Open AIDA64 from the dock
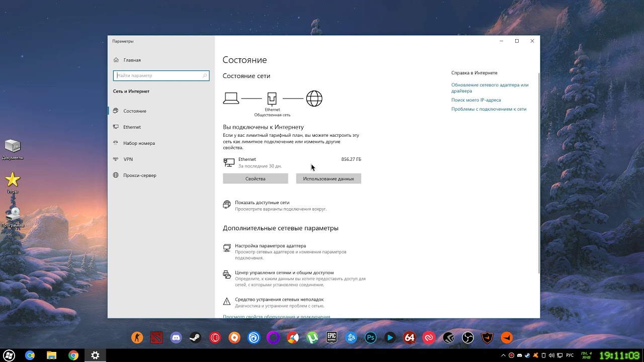This screenshot has height=362, width=644. coord(410,337)
